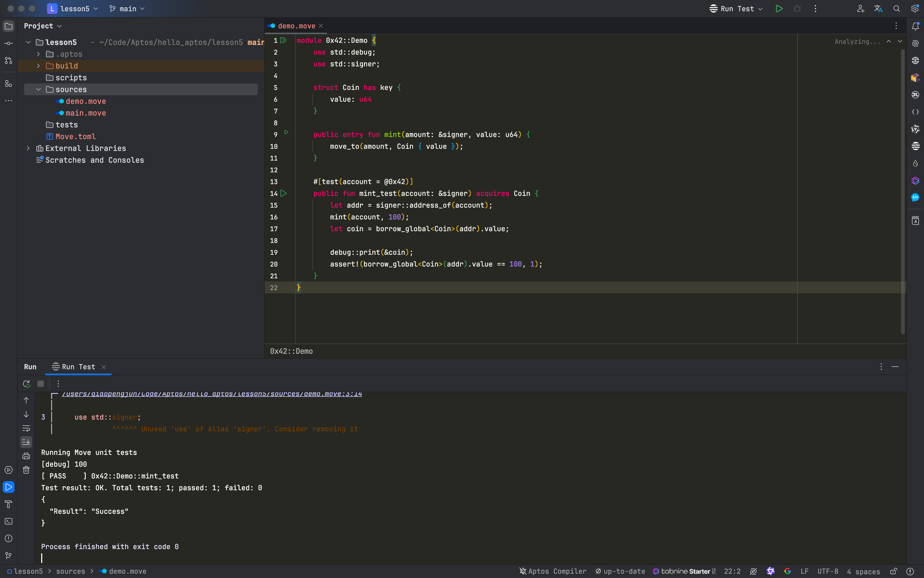Close the Run Test console tab

pos(103,367)
